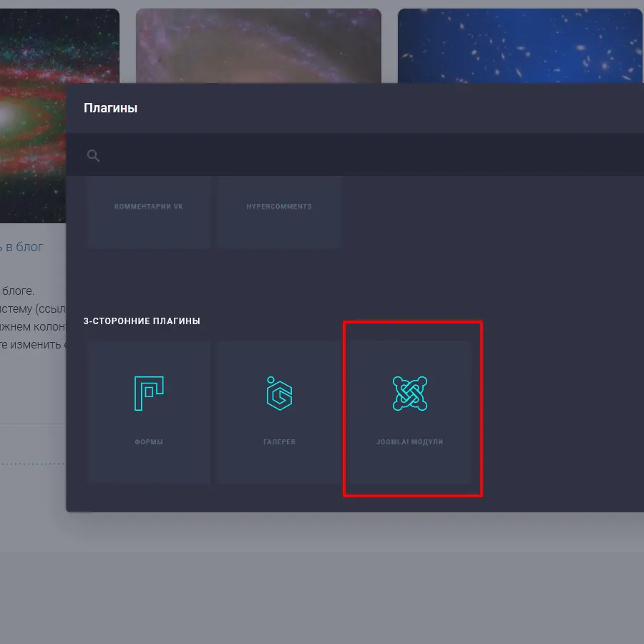Click the Плагины dialog title
Image resolution: width=644 pixels, height=644 pixels.
point(110,108)
